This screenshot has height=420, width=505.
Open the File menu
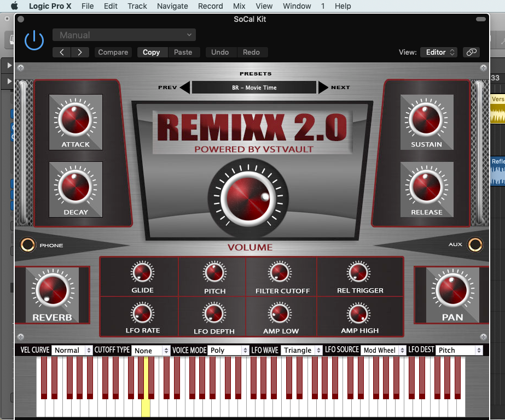(88, 6)
